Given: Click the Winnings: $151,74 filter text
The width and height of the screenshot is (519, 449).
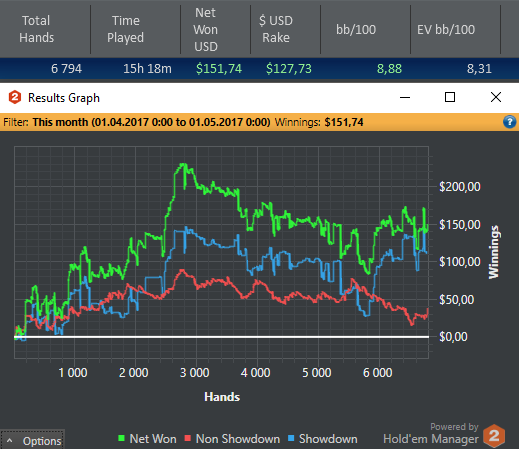Looking at the screenshot, I should point(319,122).
